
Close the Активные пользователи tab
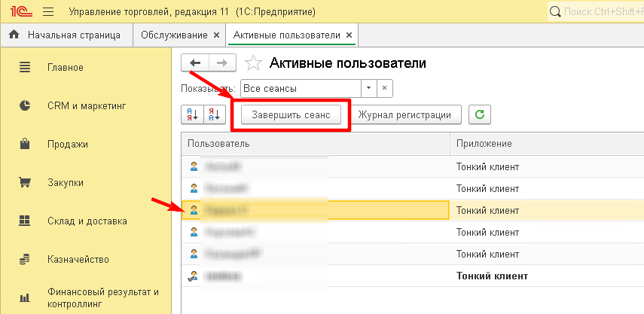pyautogui.click(x=349, y=35)
